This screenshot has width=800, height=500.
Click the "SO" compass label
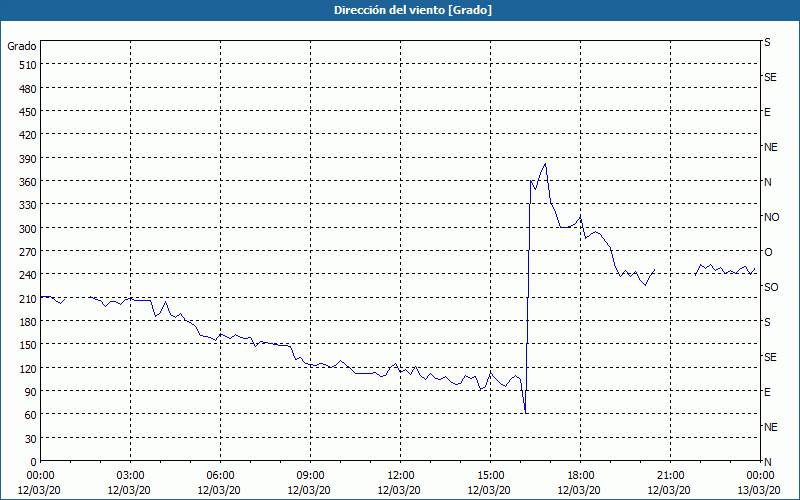click(771, 287)
